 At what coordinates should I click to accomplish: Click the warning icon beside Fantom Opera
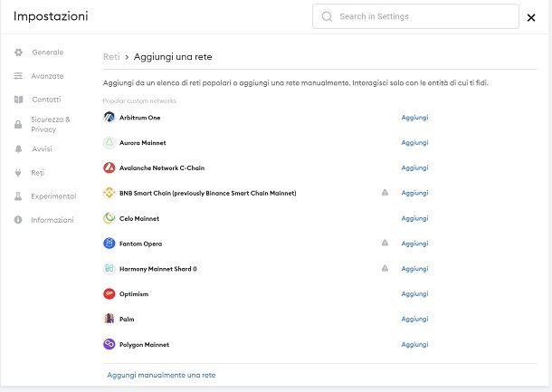point(385,243)
